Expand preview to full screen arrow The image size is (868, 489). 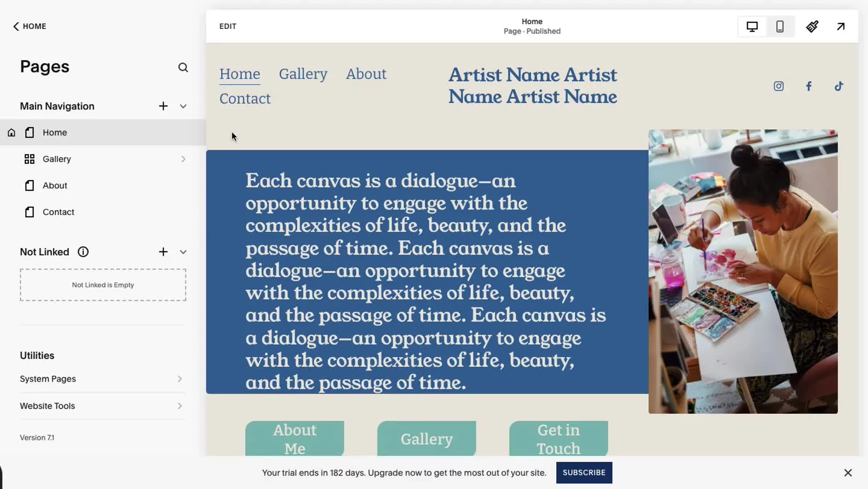tap(841, 27)
